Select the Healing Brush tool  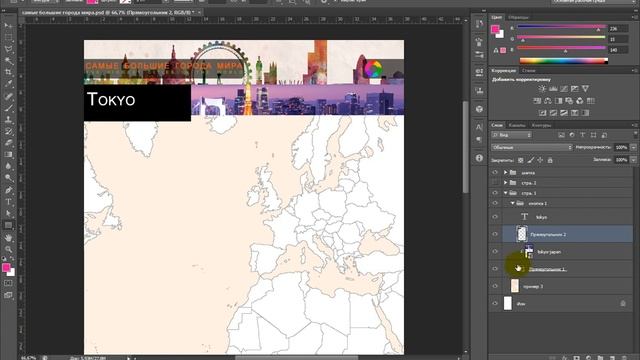coord(8,96)
